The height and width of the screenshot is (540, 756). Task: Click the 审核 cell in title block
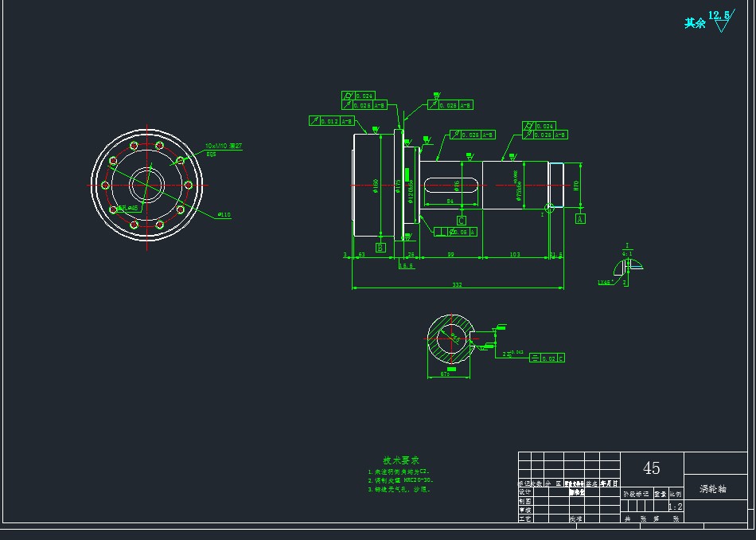[524, 510]
